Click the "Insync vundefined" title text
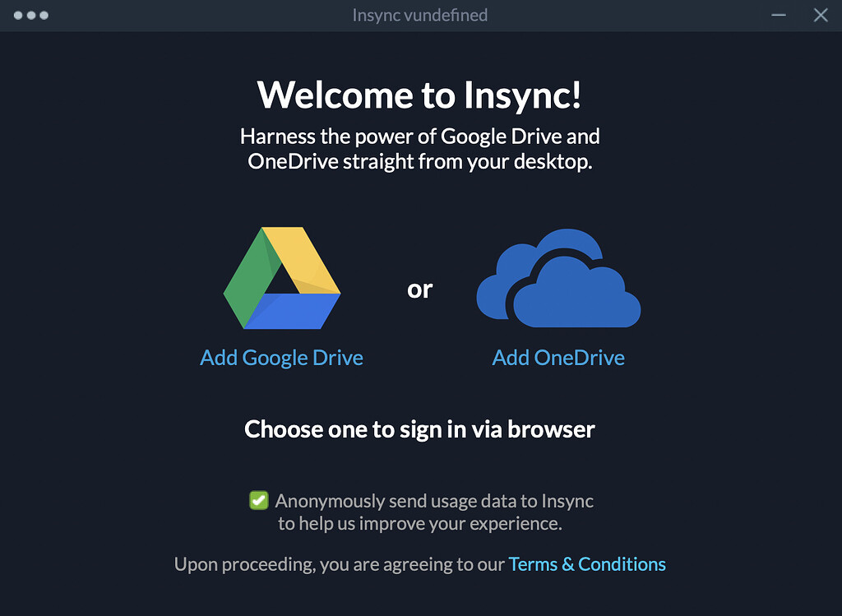Screen dimensions: 842x616 pyautogui.click(x=420, y=15)
